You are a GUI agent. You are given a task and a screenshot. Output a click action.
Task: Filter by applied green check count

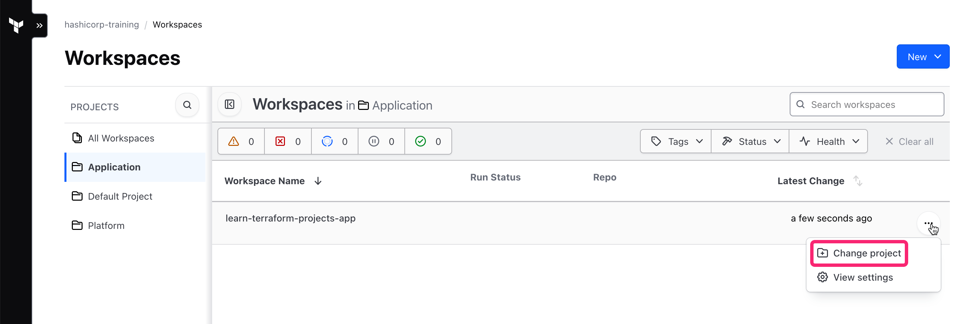coord(428,141)
